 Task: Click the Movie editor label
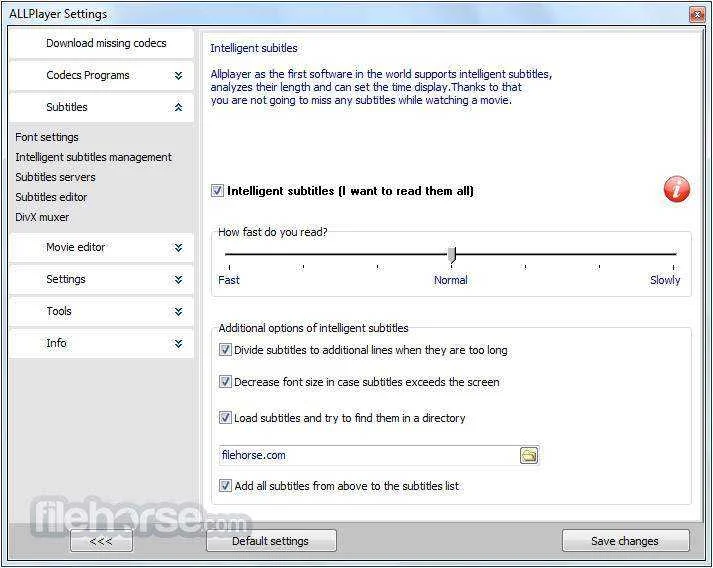(75, 247)
